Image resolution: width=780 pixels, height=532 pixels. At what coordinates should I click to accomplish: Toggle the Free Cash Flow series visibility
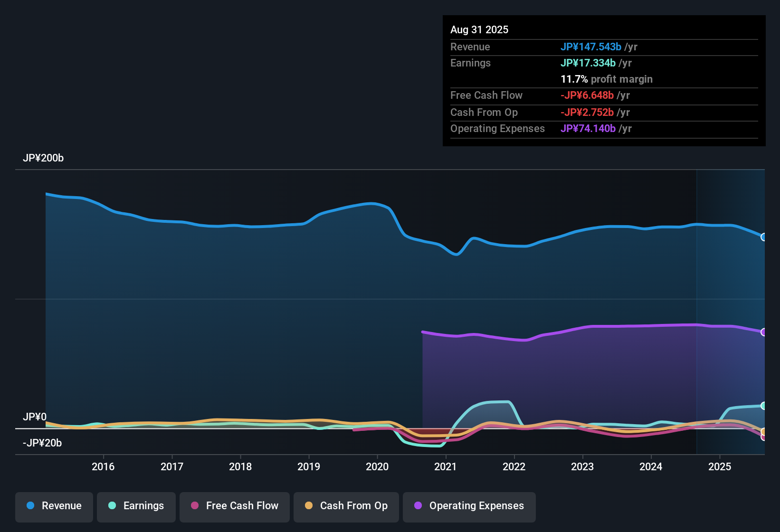pyautogui.click(x=234, y=506)
